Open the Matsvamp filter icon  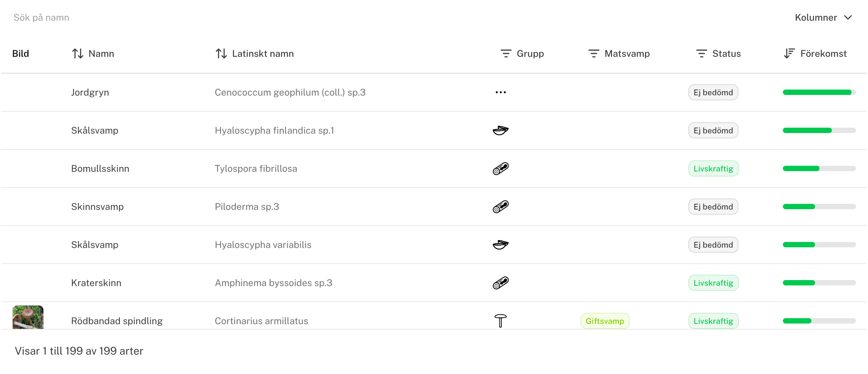(x=593, y=53)
